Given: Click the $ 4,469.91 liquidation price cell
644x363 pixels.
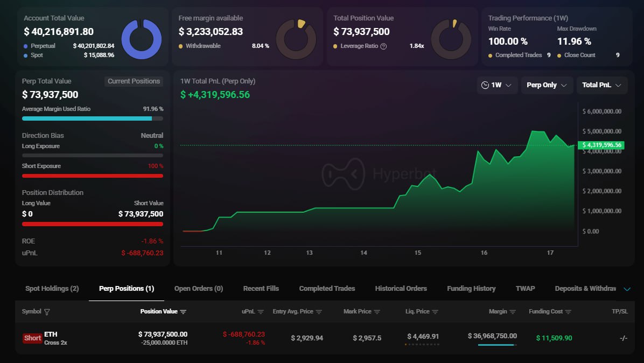Looking at the screenshot, I should point(423,336).
